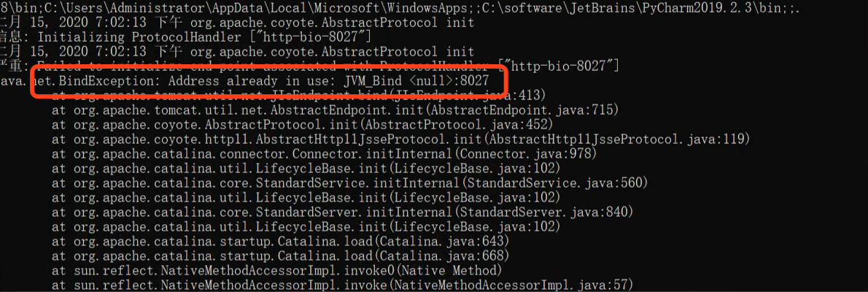Click the AbstractProtocol.java:452 stack trace line

click(302, 124)
